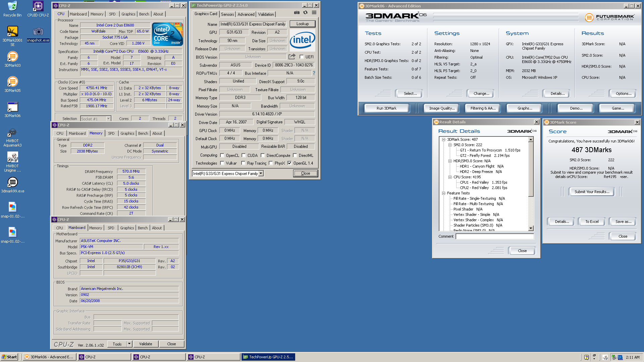Viewport: 644px width, 362px height.
Task: Toggle the OpenCL checkbox
Action: click(222, 156)
